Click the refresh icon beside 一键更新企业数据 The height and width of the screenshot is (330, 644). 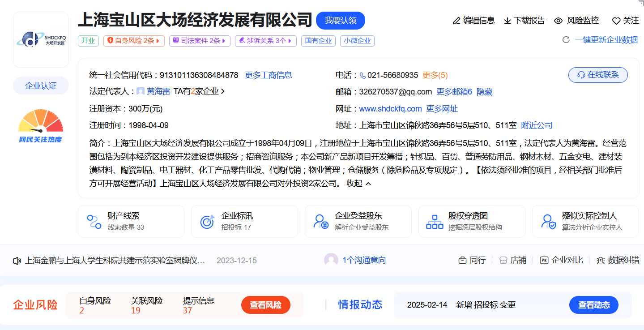tap(566, 40)
